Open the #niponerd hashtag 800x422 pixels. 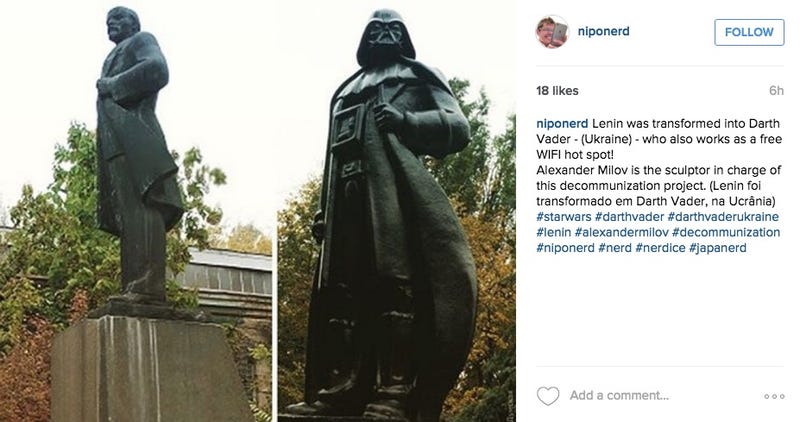565,248
